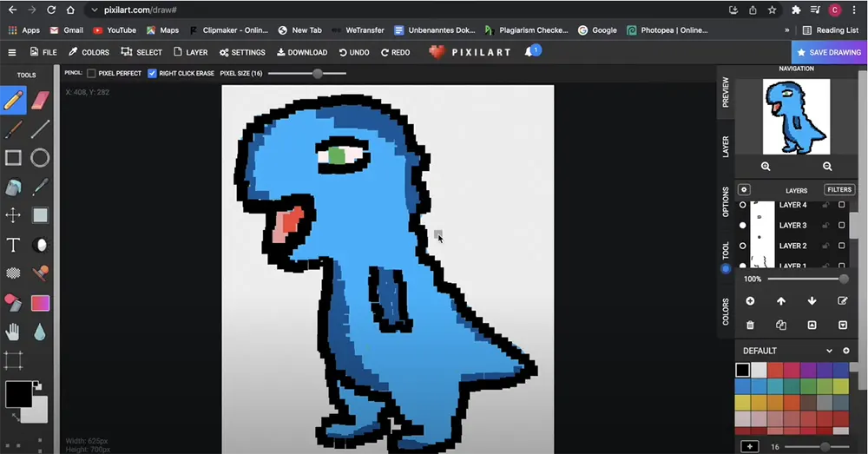Select the Move tool
Image resolution: width=868 pixels, height=454 pixels.
(x=13, y=215)
